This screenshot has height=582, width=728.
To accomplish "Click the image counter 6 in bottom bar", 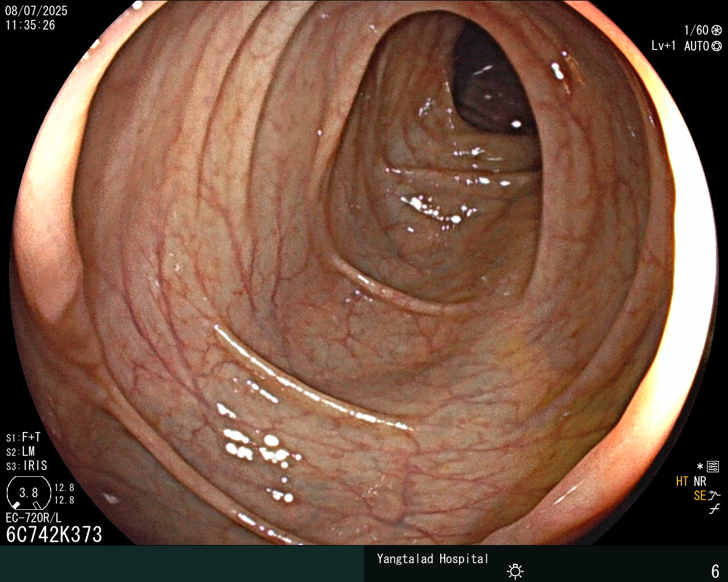I will pyautogui.click(x=715, y=571).
